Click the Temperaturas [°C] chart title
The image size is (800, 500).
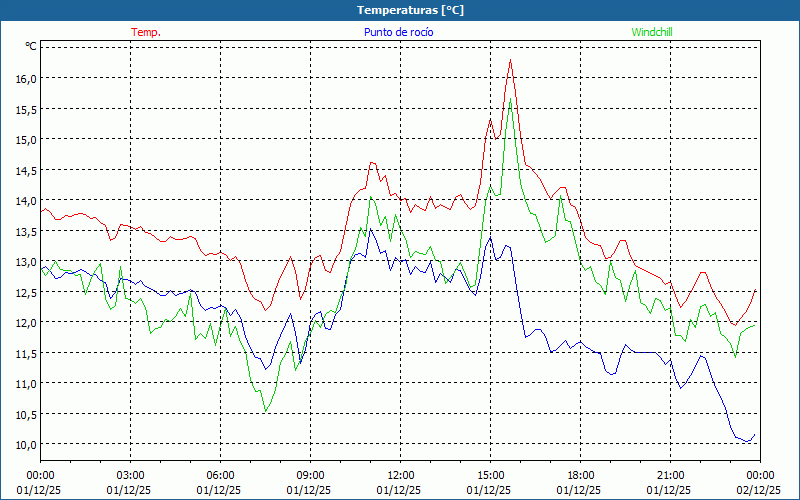click(x=410, y=9)
